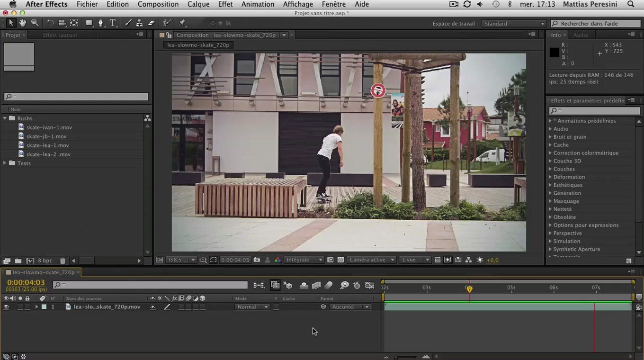The height and width of the screenshot is (360, 644).
Task: Switch to the Audio panel tab
Action: click(x=581, y=35)
